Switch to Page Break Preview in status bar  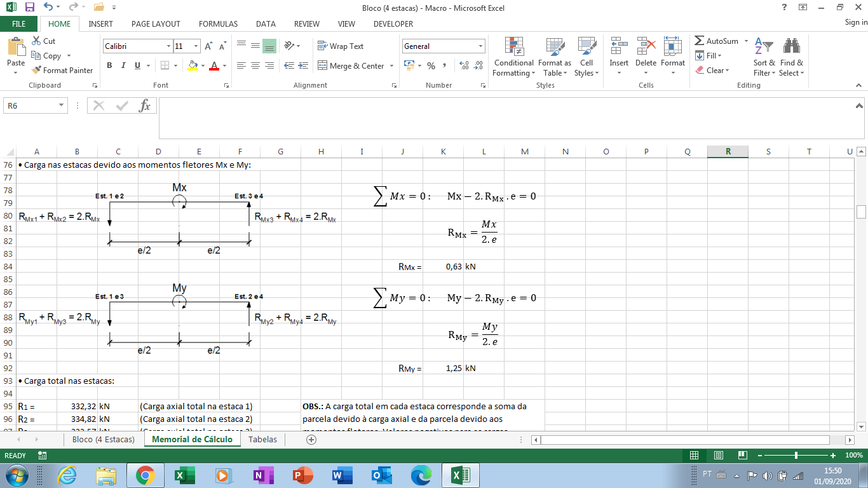743,455
